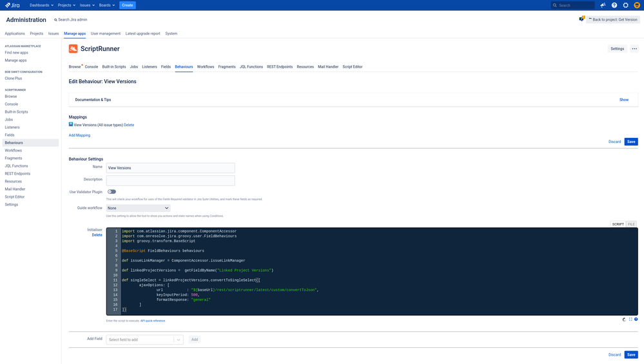
Task: Switch initialiser editor to SCRIPT mode
Action: click(618, 224)
